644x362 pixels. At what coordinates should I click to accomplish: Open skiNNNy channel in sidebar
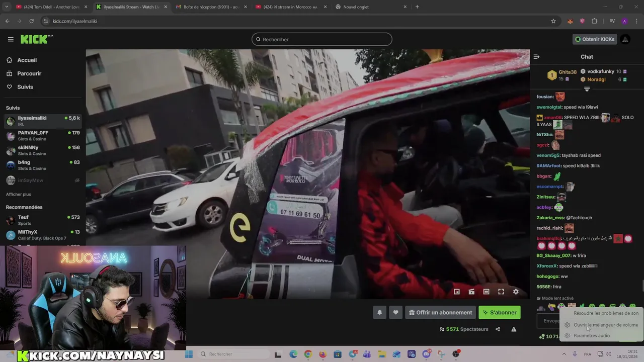(43, 150)
